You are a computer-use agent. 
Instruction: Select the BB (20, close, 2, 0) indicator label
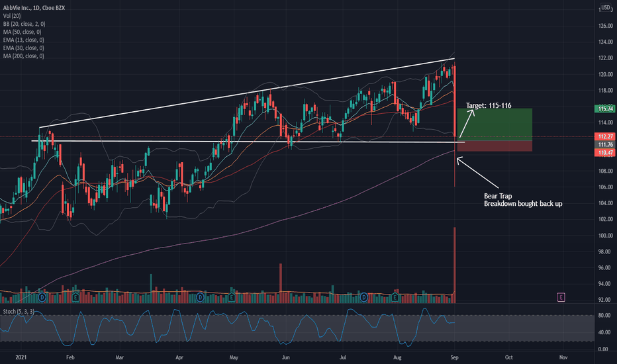[24, 24]
